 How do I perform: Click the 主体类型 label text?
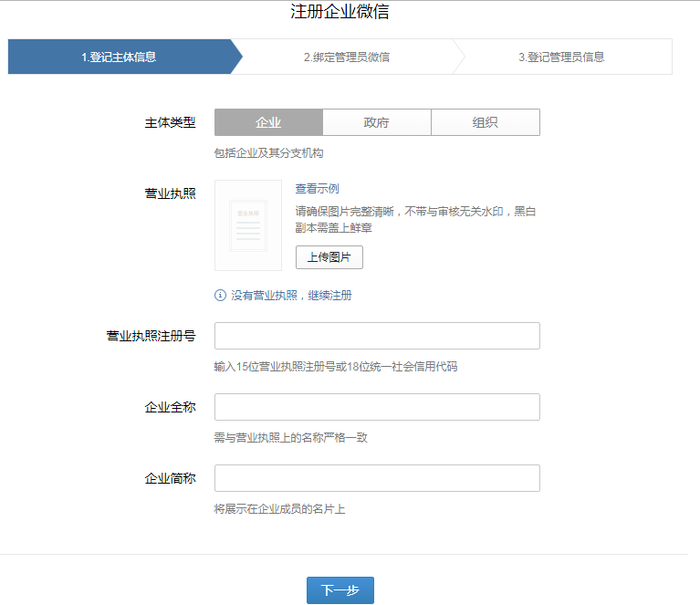(x=170, y=123)
